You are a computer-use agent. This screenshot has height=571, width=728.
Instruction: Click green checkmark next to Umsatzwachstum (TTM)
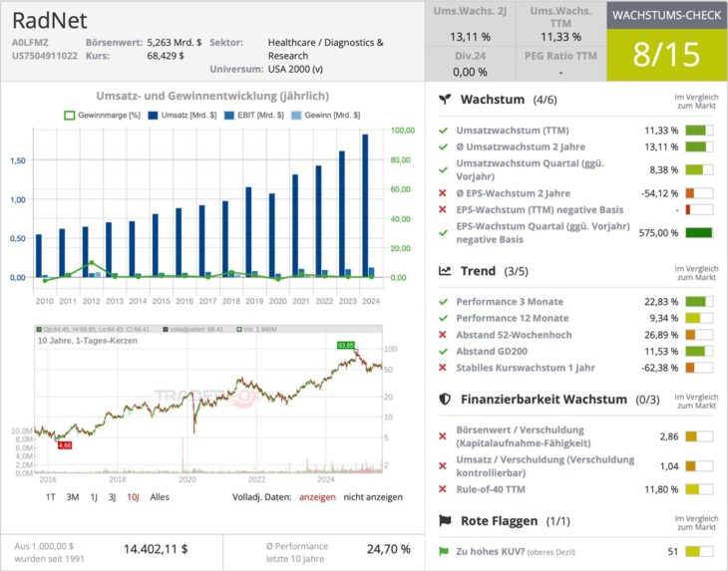pyautogui.click(x=443, y=131)
